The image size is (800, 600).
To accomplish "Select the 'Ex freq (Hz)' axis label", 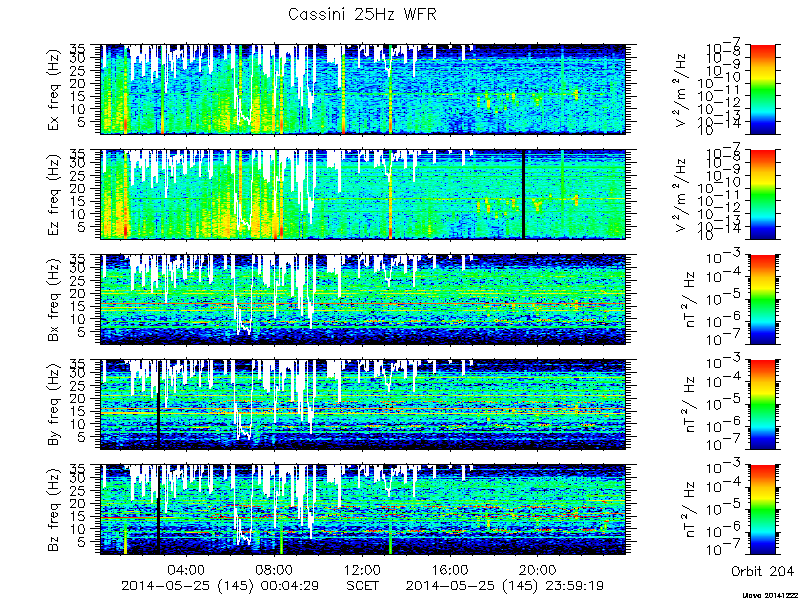I will (55, 89).
